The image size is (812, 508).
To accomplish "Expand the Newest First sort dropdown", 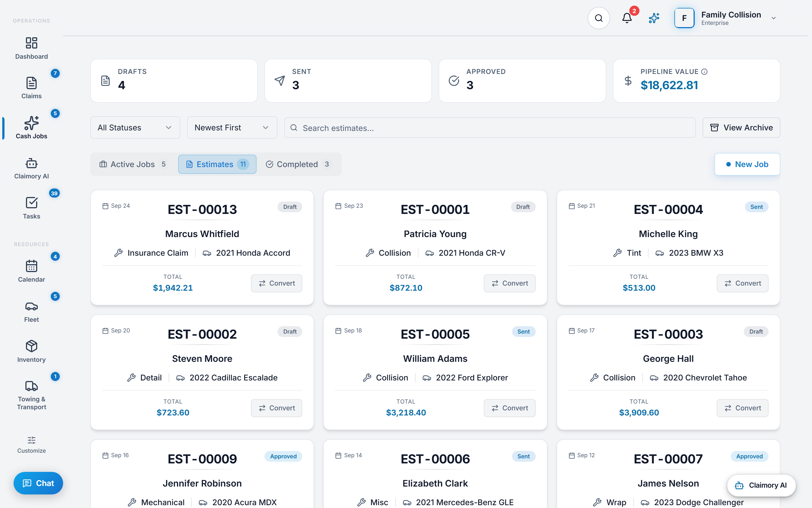I will [x=232, y=128].
